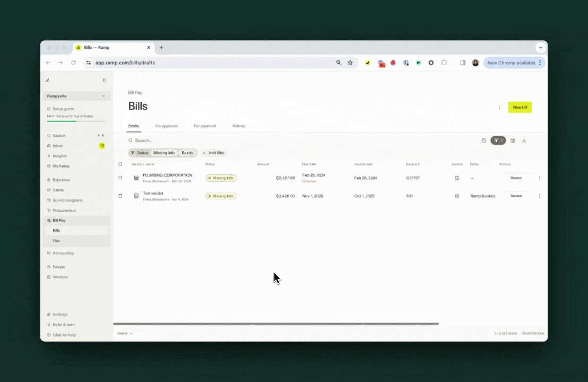The width and height of the screenshot is (588, 382).
Task: Review the PLUMBING CORPORATION bill
Action: [x=516, y=178]
